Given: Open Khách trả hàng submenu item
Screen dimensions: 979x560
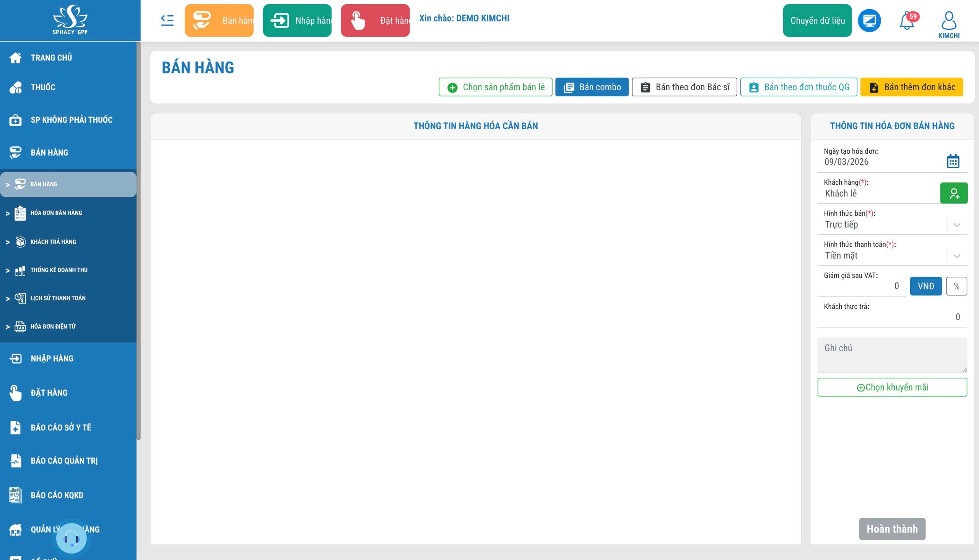Looking at the screenshot, I should tap(53, 242).
